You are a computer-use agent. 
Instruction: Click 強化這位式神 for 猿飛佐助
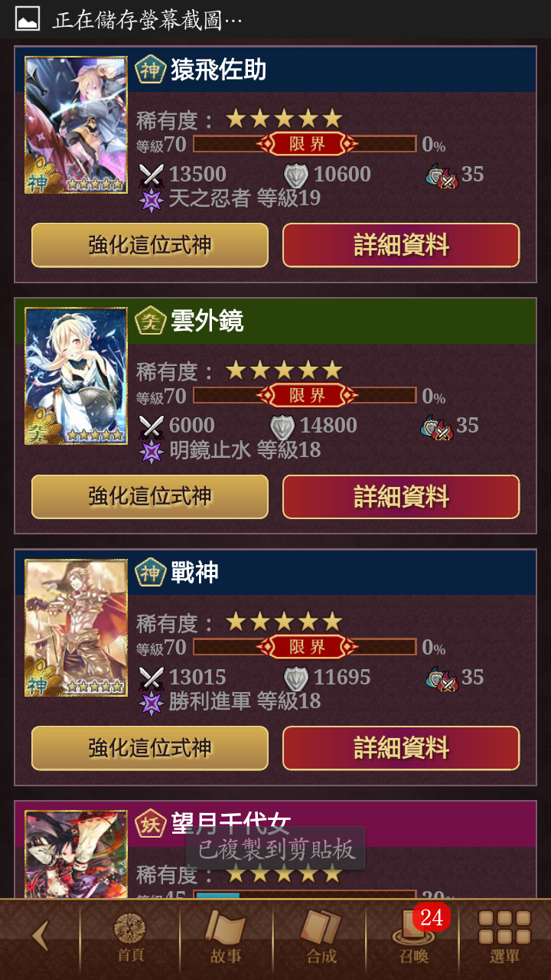coord(150,245)
